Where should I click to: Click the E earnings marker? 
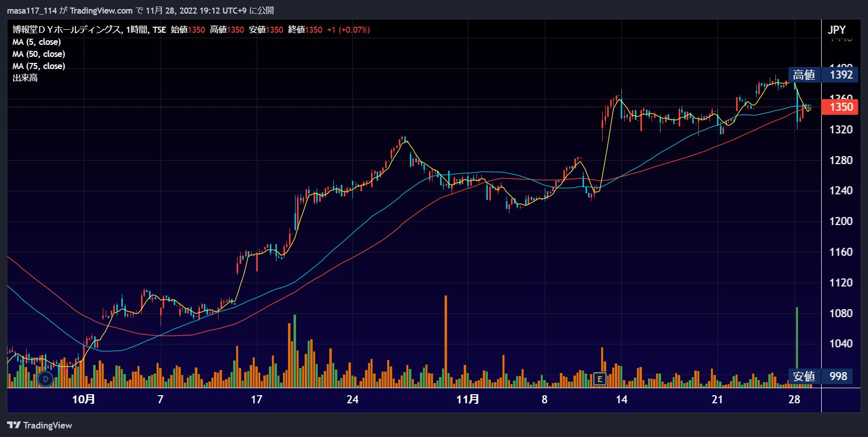click(600, 379)
